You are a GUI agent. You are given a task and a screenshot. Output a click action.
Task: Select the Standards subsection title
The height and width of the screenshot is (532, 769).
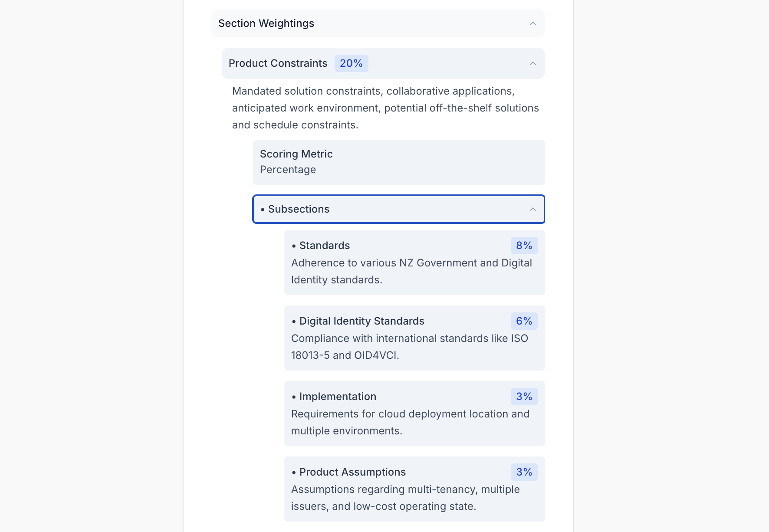[x=324, y=246]
